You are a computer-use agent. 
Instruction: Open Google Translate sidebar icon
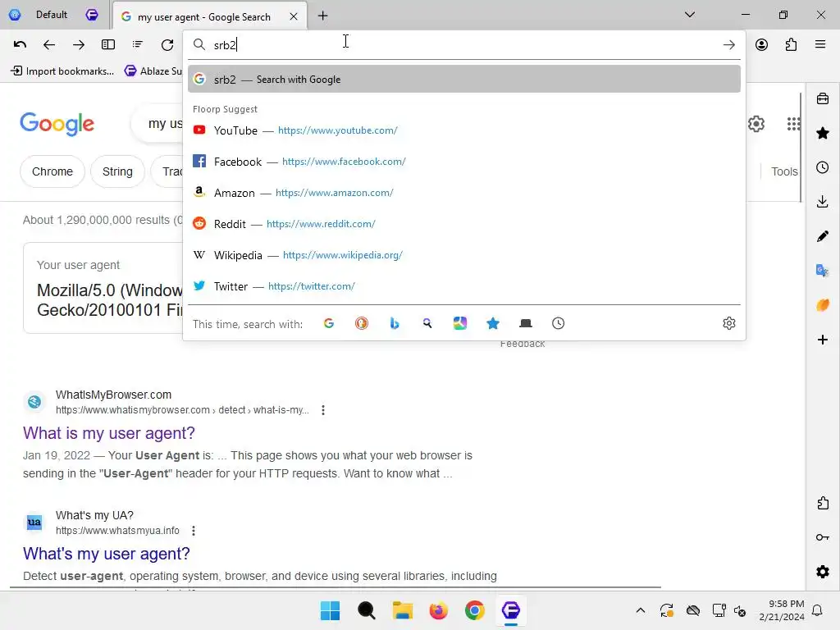coord(823,271)
